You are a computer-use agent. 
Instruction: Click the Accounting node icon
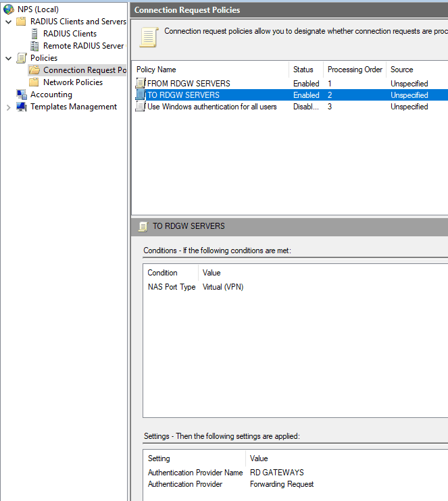tap(22, 95)
